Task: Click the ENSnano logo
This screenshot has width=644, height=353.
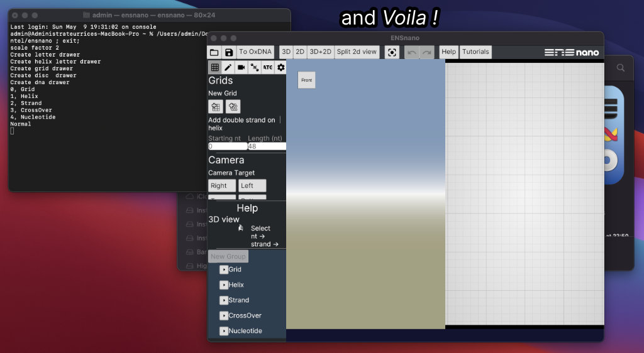Action: 572,53
